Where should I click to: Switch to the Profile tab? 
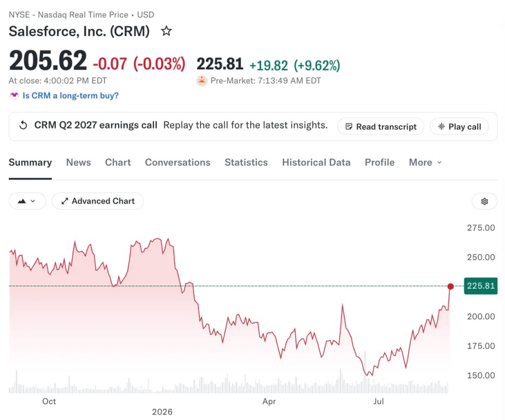point(380,162)
